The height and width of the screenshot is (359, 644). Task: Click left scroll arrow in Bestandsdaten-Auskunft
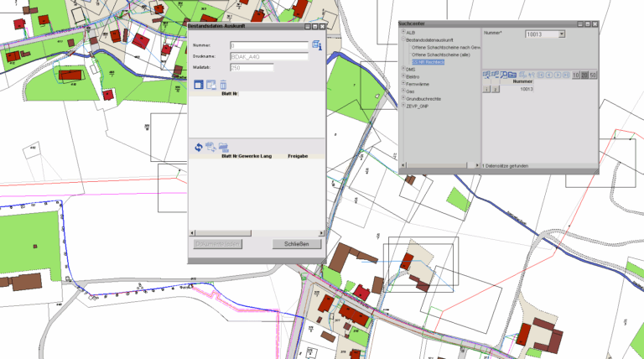[192, 233]
